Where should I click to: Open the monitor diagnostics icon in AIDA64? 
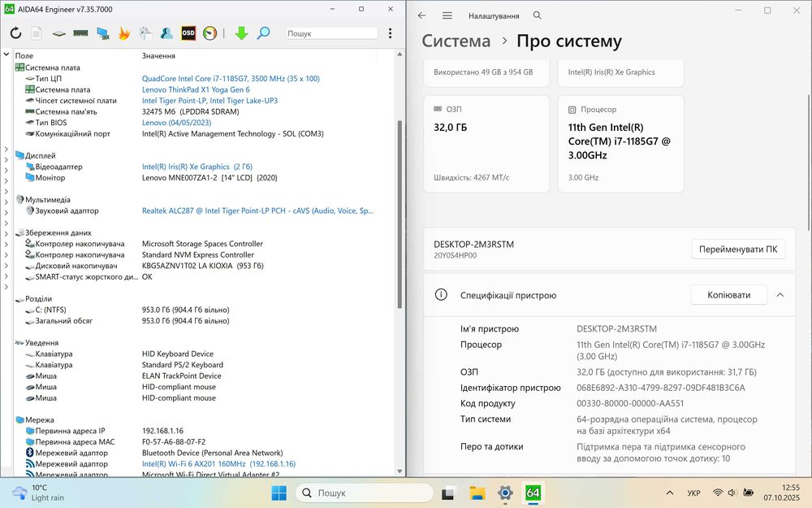102,33
